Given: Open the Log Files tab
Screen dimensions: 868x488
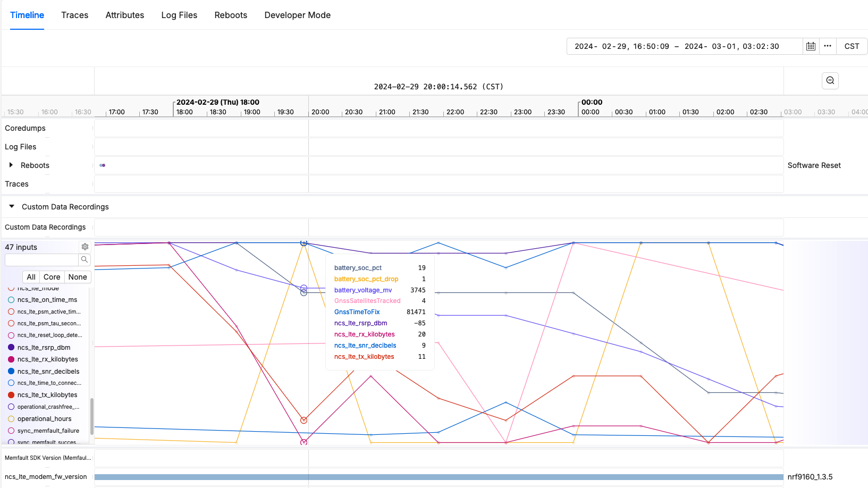Looking at the screenshot, I should [179, 15].
